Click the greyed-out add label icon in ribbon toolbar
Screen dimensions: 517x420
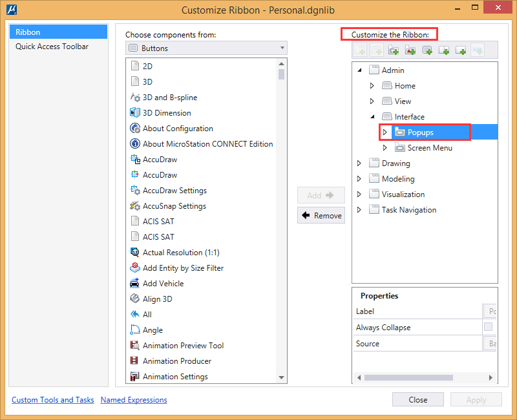478,50
